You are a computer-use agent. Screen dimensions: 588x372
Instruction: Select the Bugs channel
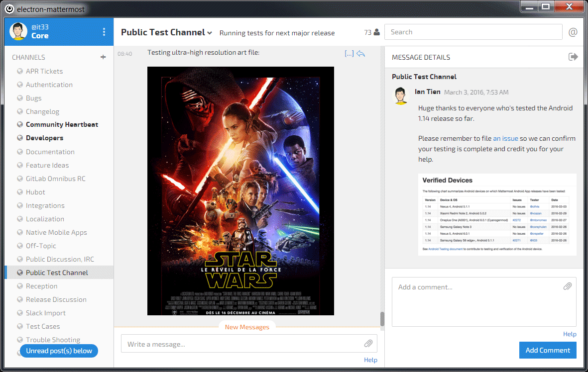click(33, 98)
